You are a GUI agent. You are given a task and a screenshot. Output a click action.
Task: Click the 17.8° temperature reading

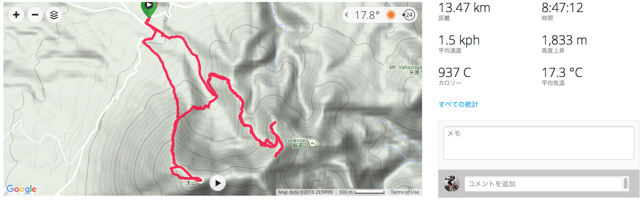(367, 15)
